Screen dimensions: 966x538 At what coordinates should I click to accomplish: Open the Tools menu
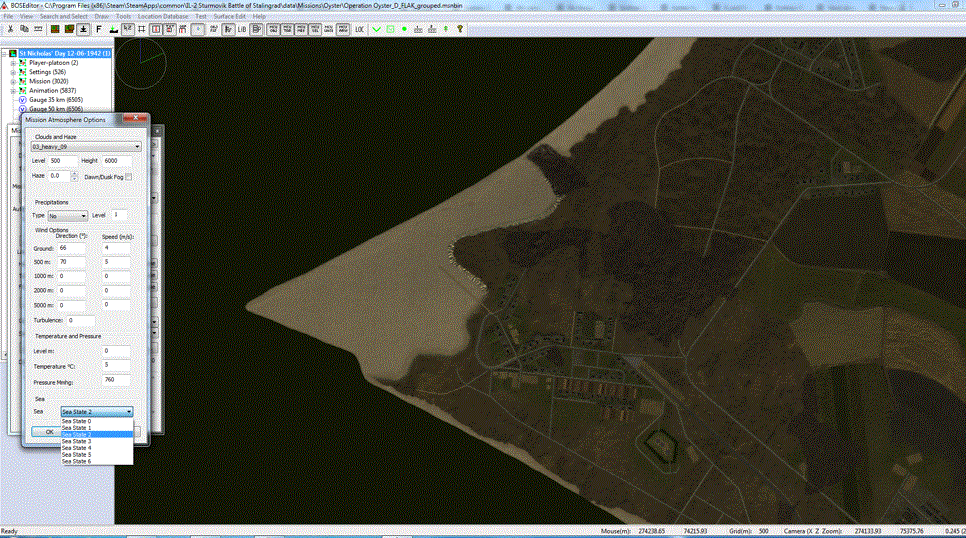(x=123, y=17)
